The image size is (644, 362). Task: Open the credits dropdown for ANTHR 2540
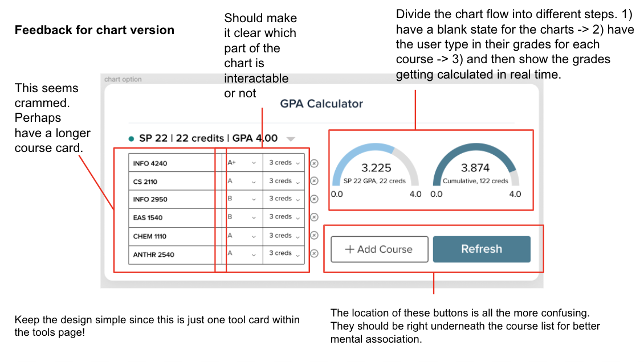click(x=284, y=254)
